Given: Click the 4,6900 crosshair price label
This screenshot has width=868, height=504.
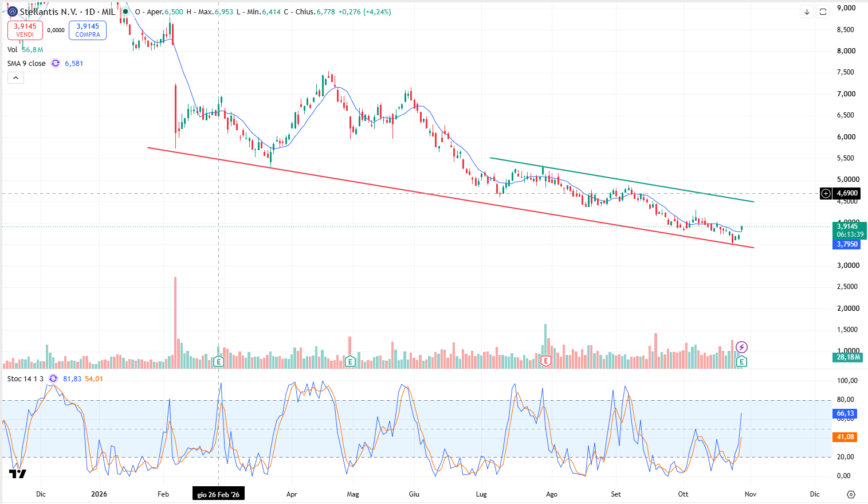Looking at the screenshot, I should pyautogui.click(x=847, y=193).
